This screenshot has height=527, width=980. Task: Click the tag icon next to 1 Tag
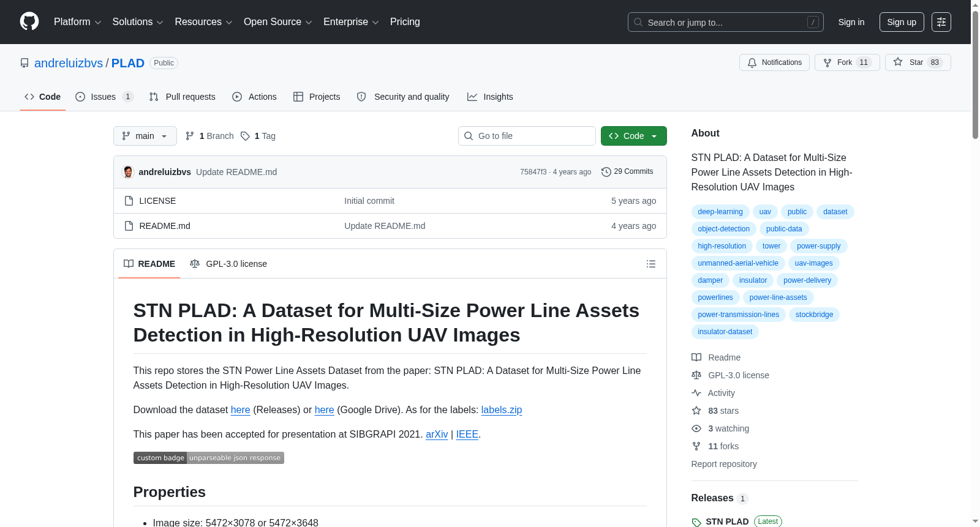click(x=245, y=136)
